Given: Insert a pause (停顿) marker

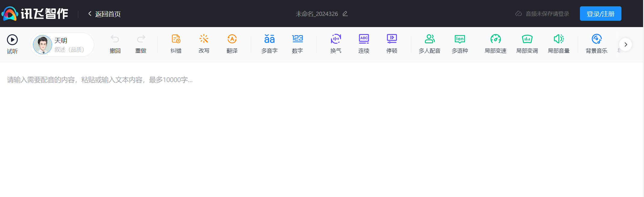Looking at the screenshot, I should click(392, 39).
